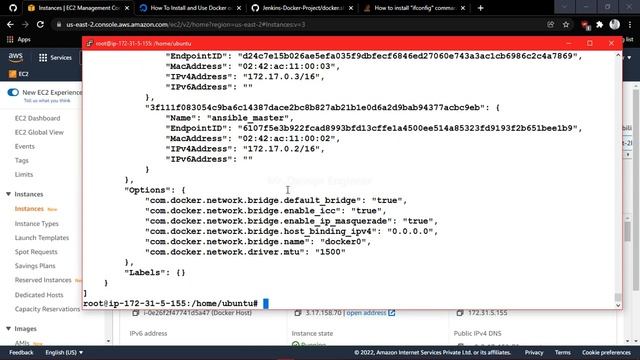Close the Jenkins-Docker-Project tab

point(351,8)
